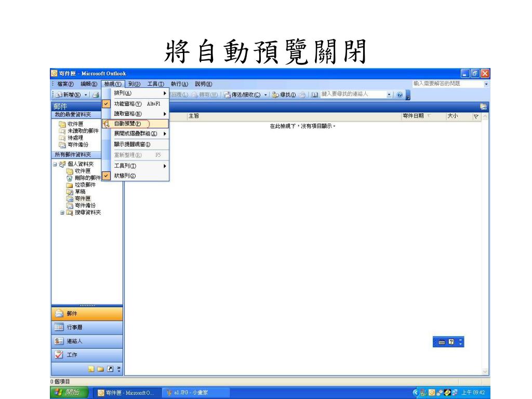
Task: Open the dropdown arrow next to 新增
Action: tap(86, 95)
